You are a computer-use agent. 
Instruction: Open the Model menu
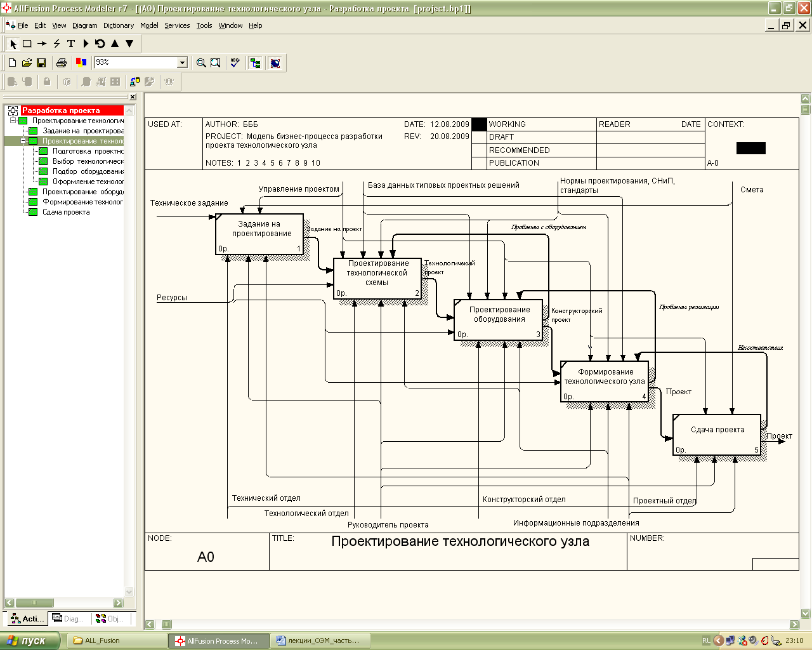click(x=149, y=25)
